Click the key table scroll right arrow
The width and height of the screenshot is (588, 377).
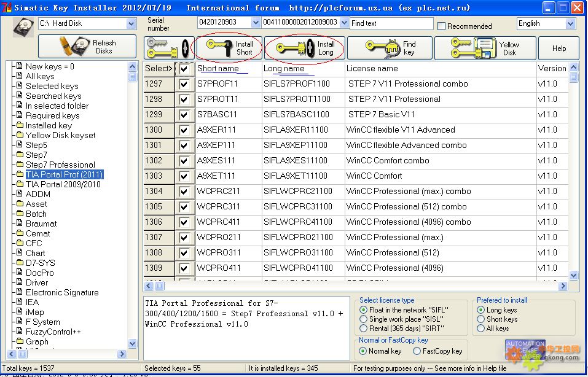point(563,286)
